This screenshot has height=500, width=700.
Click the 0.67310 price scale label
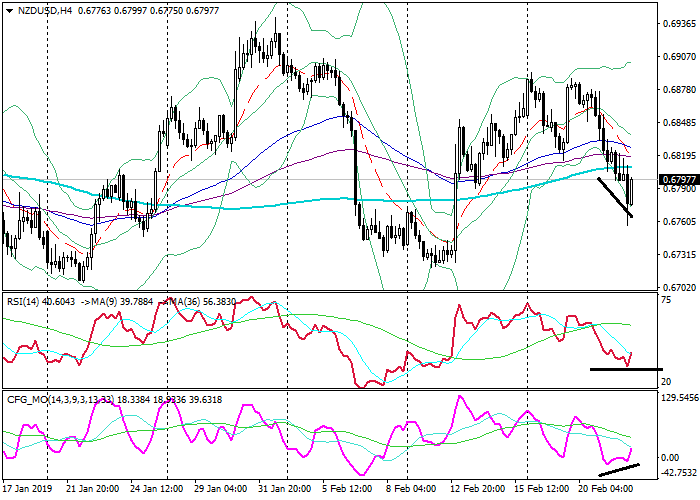coord(678,253)
